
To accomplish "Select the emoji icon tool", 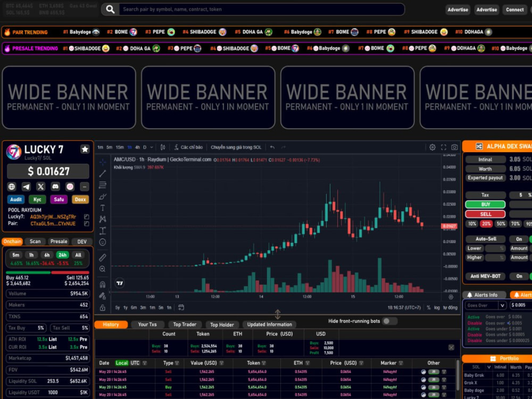I will coord(103,242).
